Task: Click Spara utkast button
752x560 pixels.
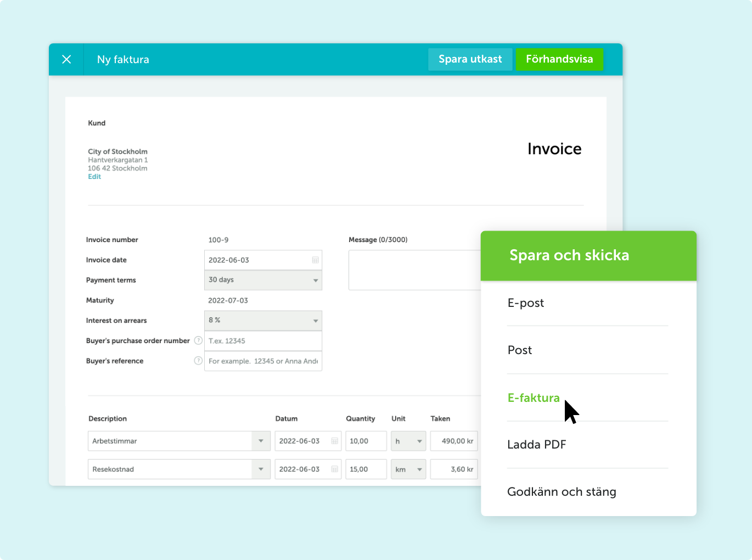Action: point(470,59)
